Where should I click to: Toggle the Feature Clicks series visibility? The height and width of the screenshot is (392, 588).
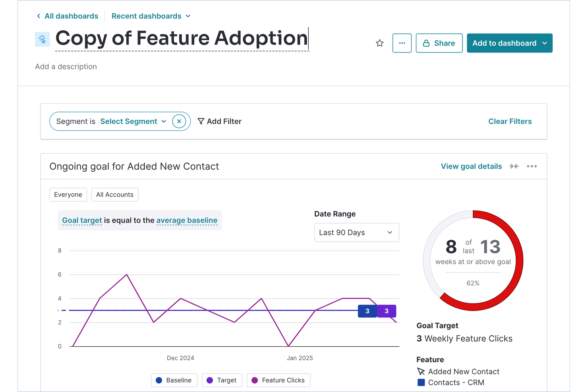[x=279, y=380]
